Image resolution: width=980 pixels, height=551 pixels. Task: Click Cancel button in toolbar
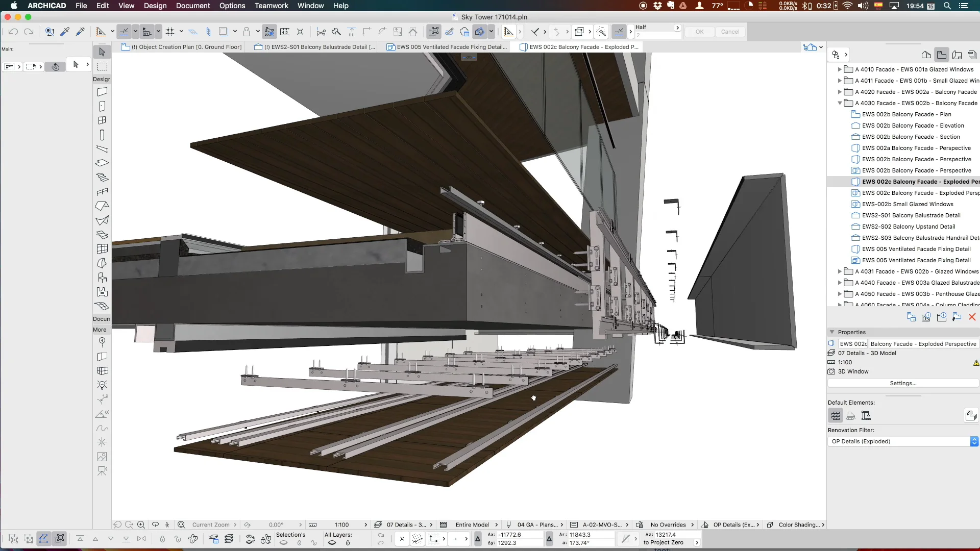tap(730, 32)
